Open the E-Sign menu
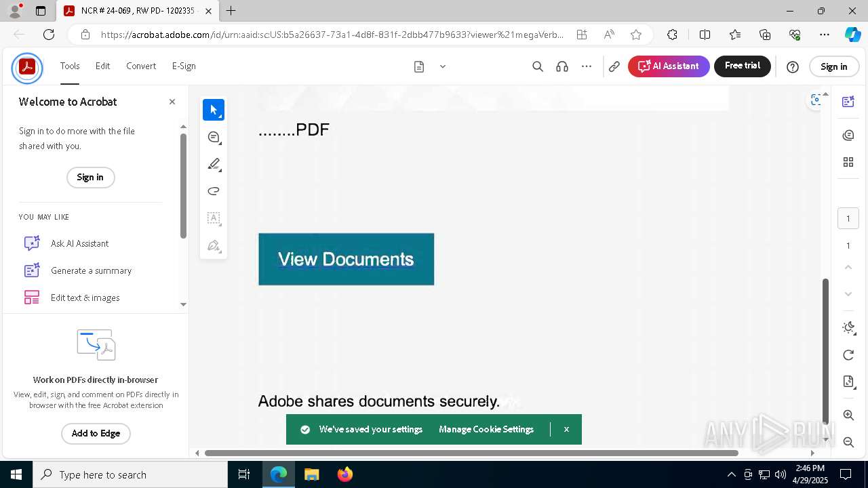The image size is (868, 488). [x=184, y=66]
